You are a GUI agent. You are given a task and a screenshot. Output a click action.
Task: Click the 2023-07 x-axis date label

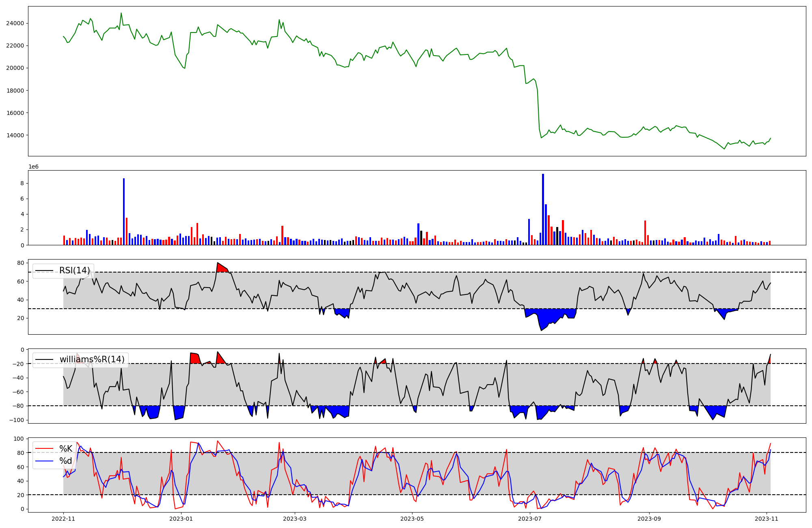pyautogui.click(x=530, y=519)
